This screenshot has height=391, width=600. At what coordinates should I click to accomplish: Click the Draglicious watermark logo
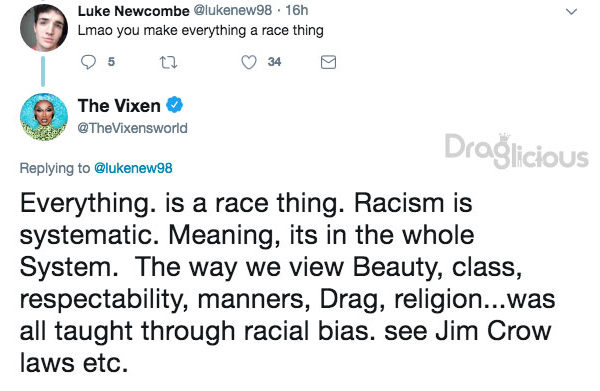pyautogui.click(x=517, y=151)
